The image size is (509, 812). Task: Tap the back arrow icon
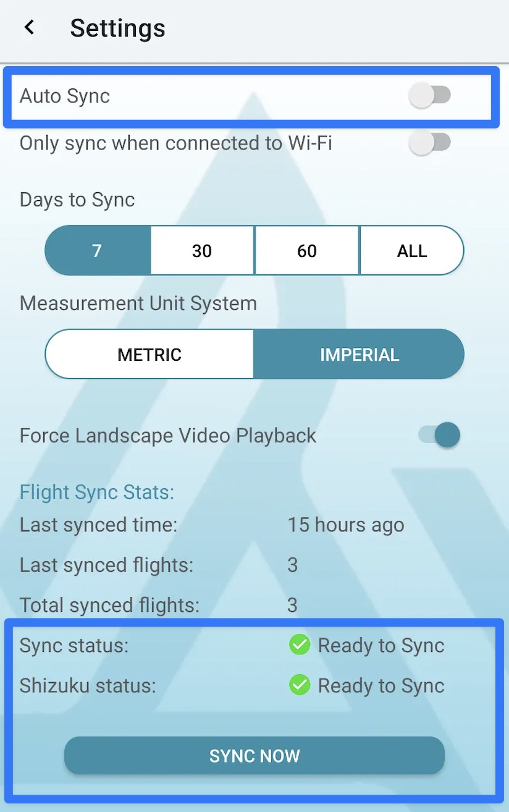29,28
